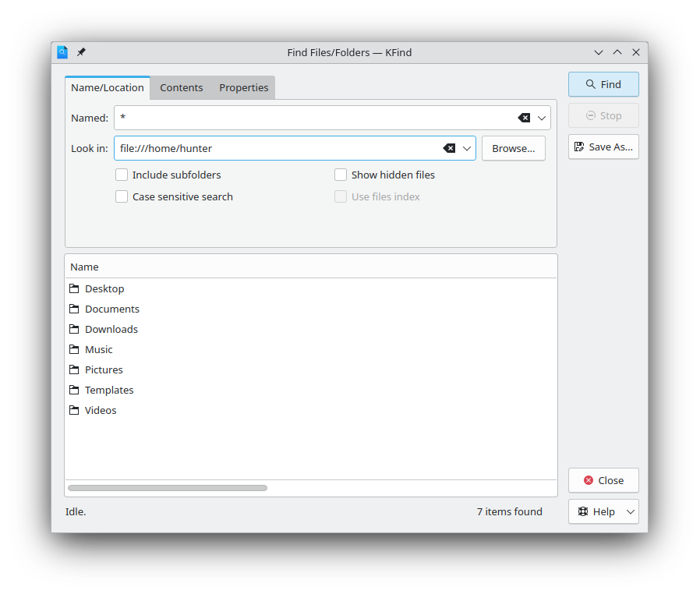The height and width of the screenshot is (594, 700).
Task: Check Show hidden files
Action: 341,175
